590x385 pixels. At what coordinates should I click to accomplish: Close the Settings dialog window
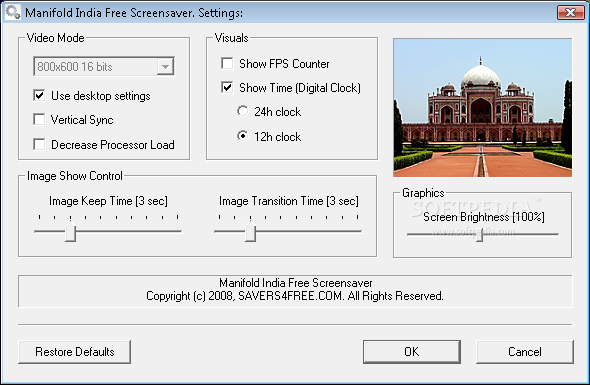[x=570, y=12]
